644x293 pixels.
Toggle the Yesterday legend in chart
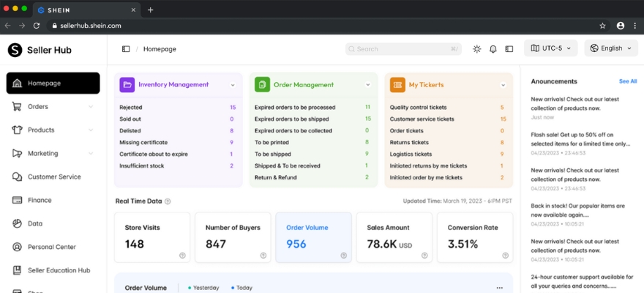click(x=203, y=288)
